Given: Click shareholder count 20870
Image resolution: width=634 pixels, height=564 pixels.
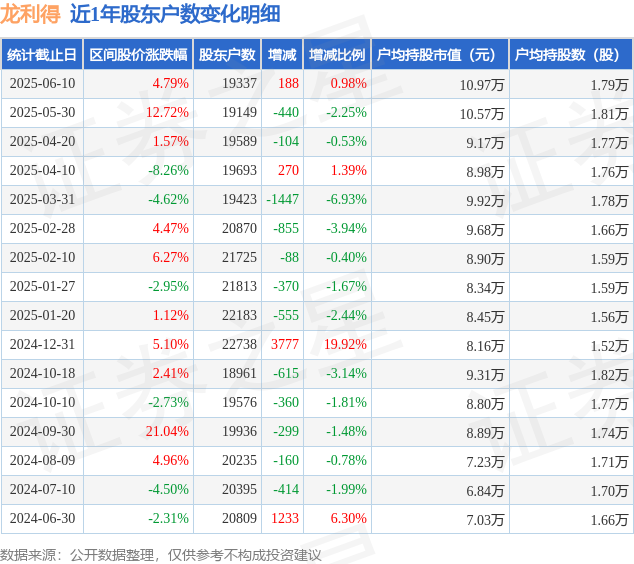Looking at the screenshot, I should tap(239, 228).
